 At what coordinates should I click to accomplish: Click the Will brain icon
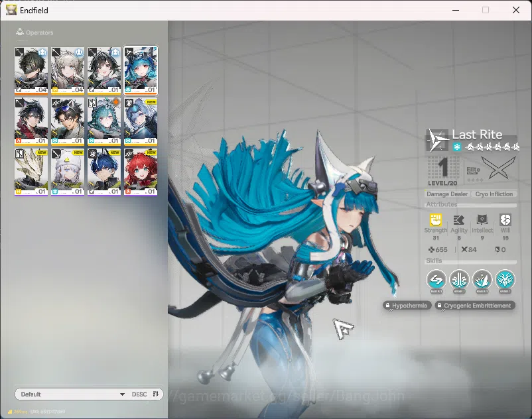coord(505,219)
